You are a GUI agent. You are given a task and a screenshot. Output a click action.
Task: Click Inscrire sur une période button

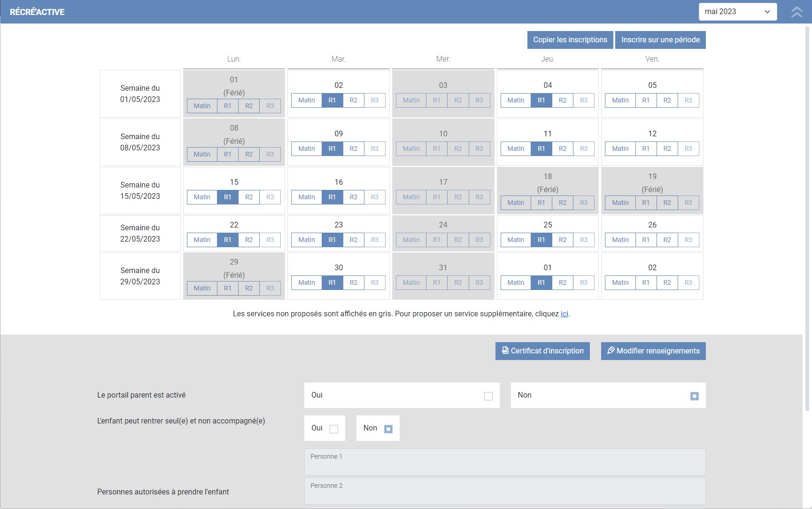coord(660,40)
